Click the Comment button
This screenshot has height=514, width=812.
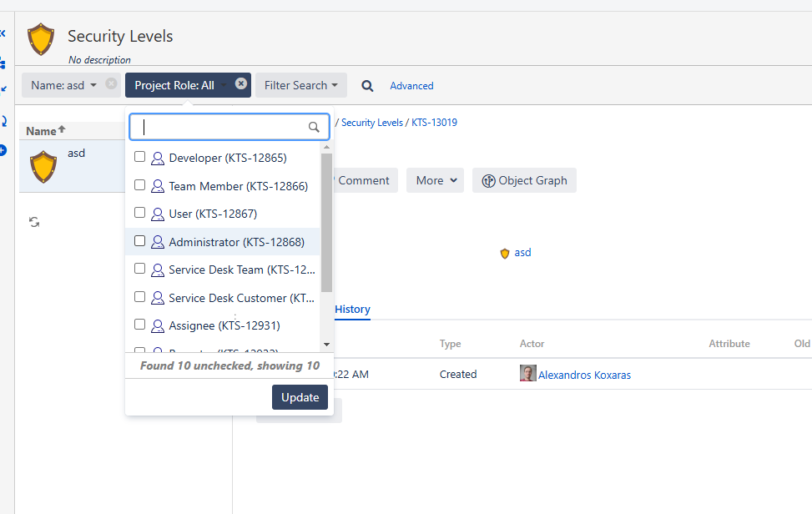click(364, 180)
